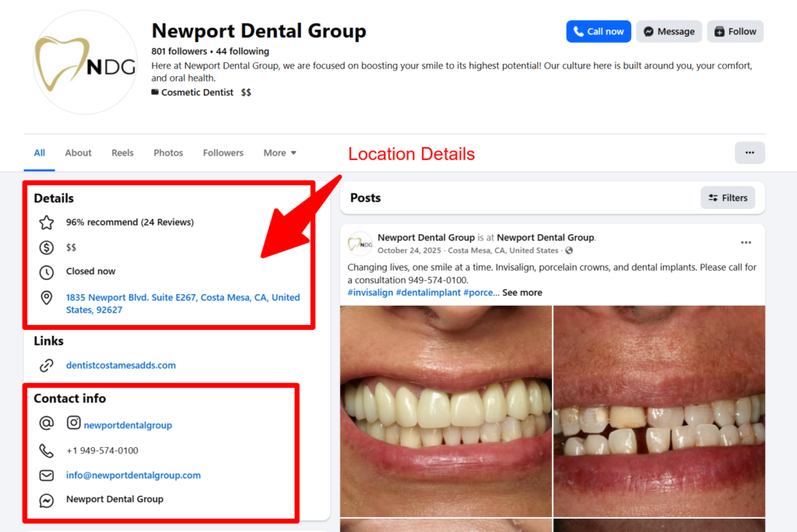Open Message for Newport Dental Group
797x532 pixels.
click(x=669, y=32)
